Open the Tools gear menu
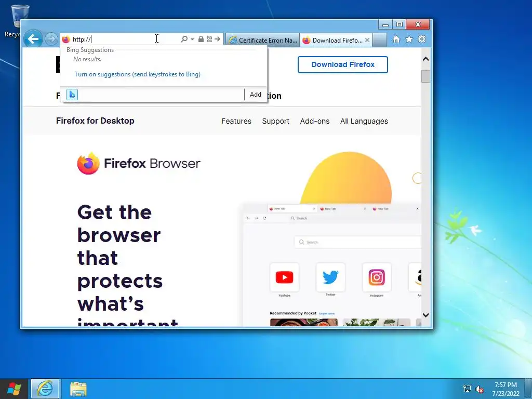This screenshot has height=399, width=532. [x=422, y=39]
